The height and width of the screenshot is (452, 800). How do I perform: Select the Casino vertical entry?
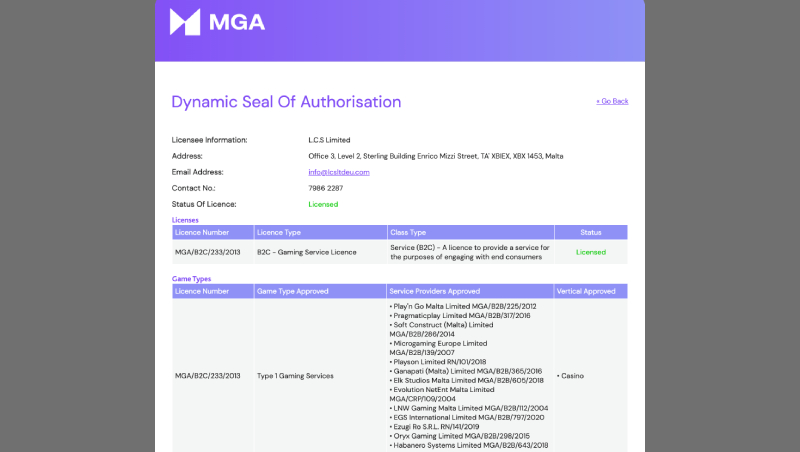pyautogui.click(x=570, y=376)
